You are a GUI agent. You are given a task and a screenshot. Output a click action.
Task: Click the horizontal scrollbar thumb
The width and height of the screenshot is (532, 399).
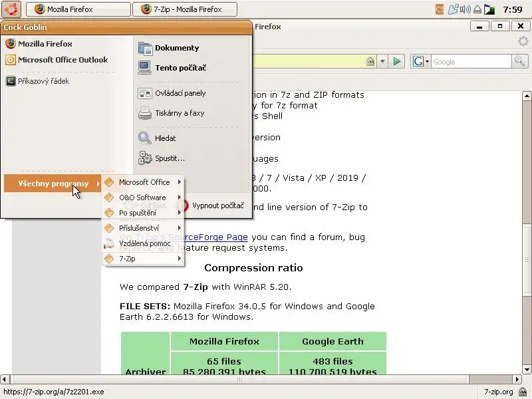point(239,379)
